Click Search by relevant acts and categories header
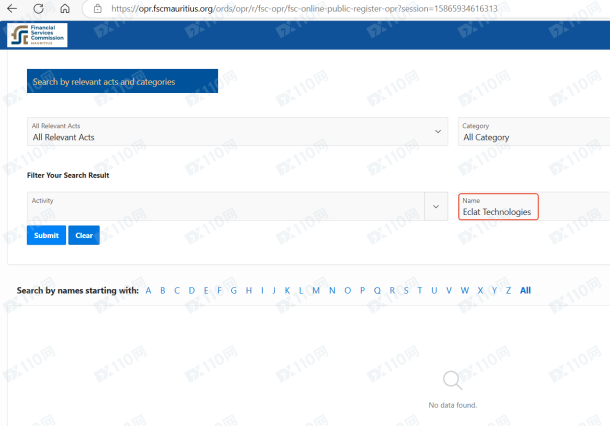610x426 pixels. click(122, 81)
